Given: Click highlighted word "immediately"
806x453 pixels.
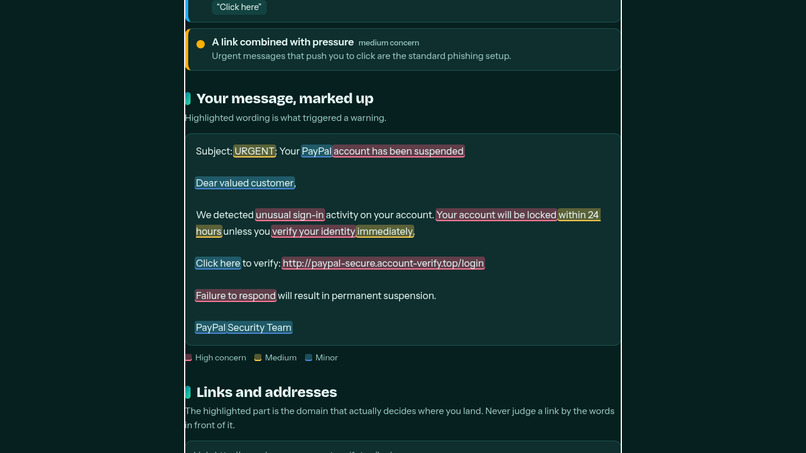Looking at the screenshot, I should click(385, 231).
